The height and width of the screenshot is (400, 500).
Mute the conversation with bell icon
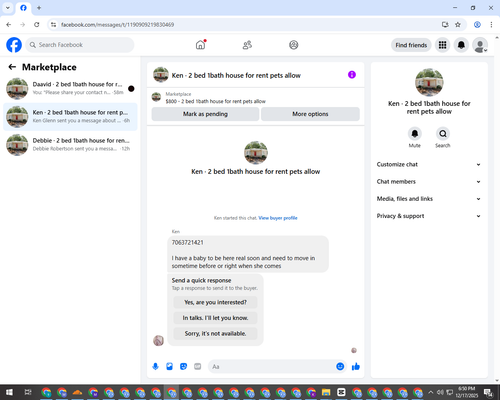click(x=415, y=134)
